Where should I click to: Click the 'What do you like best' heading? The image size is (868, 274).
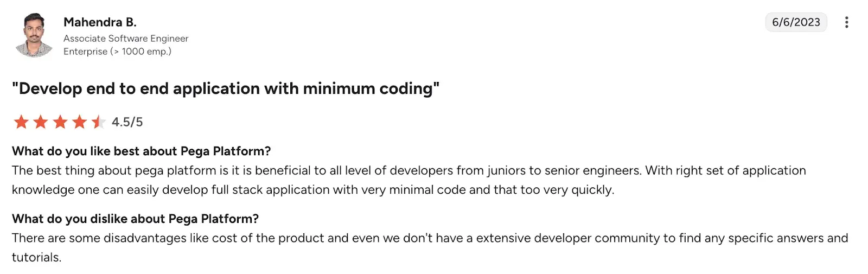(141, 151)
